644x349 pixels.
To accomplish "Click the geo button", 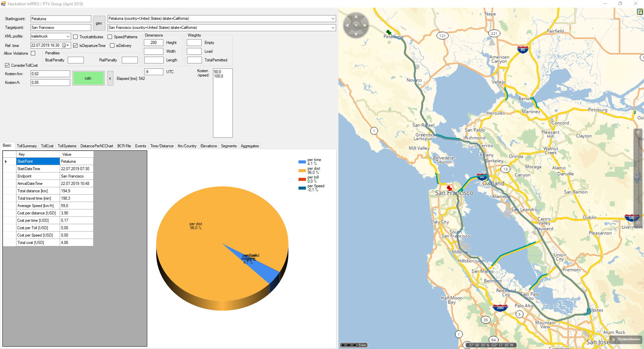I will pyautogui.click(x=99, y=23).
